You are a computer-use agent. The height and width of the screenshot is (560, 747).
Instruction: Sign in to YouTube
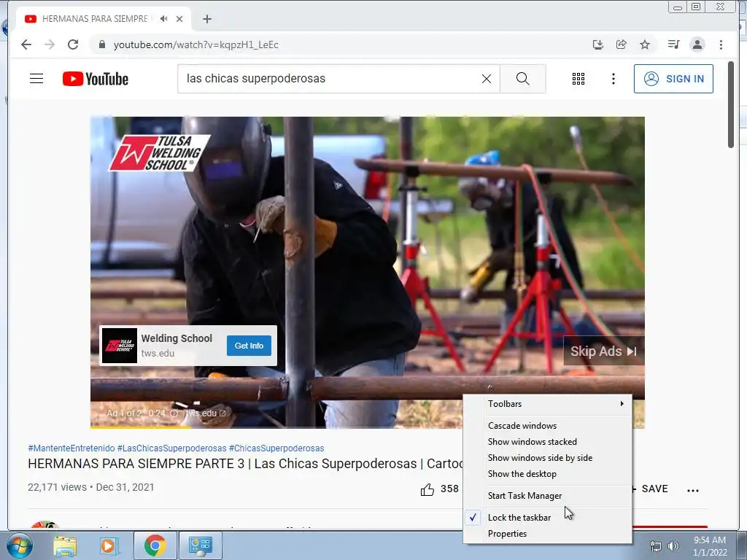pyautogui.click(x=673, y=79)
